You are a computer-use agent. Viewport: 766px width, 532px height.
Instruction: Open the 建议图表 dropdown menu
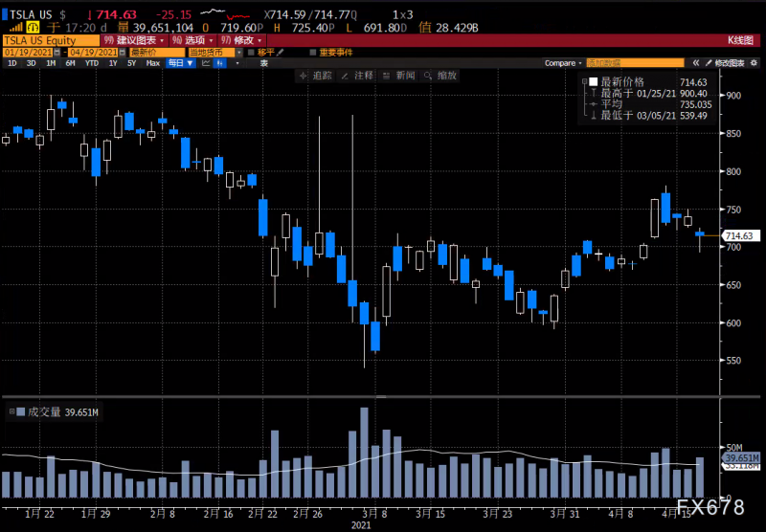pos(135,40)
